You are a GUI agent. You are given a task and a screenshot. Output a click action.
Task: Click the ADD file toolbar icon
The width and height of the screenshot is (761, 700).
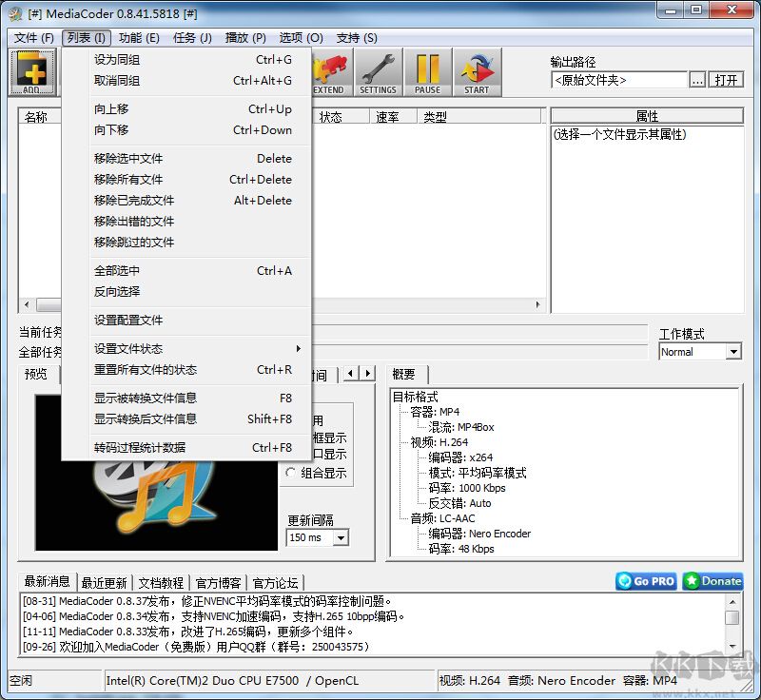tap(33, 71)
